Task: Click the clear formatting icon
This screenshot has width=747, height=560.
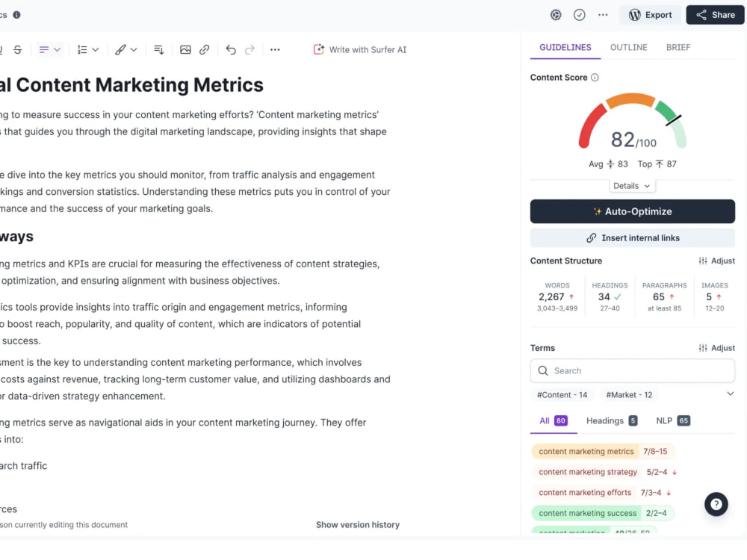Action: tap(158, 49)
